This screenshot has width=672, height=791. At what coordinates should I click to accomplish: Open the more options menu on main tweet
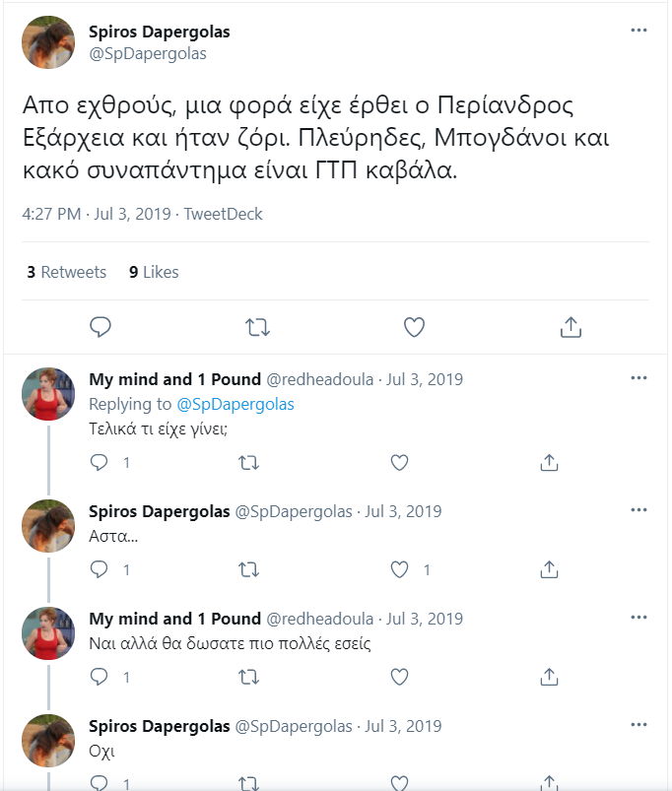click(638, 31)
